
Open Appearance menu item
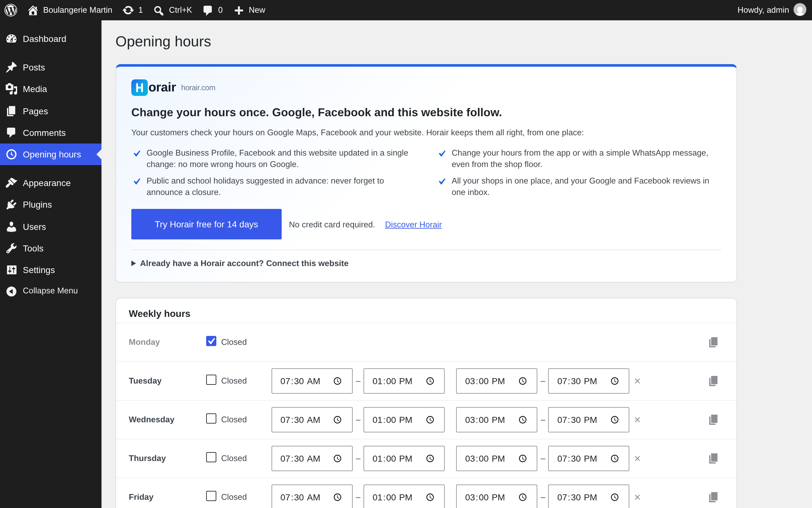point(51,183)
